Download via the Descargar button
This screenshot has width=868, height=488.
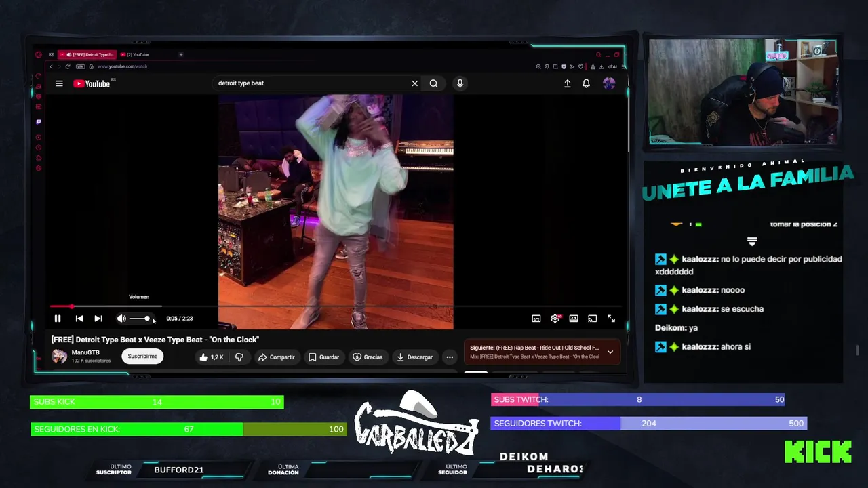[x=414, y=357]
